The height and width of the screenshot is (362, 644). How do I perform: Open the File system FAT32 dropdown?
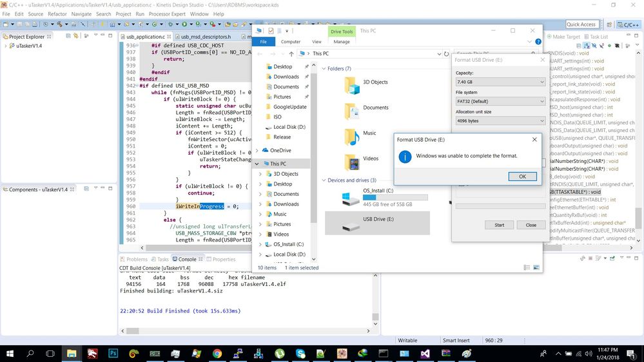[x=500, y=102]
